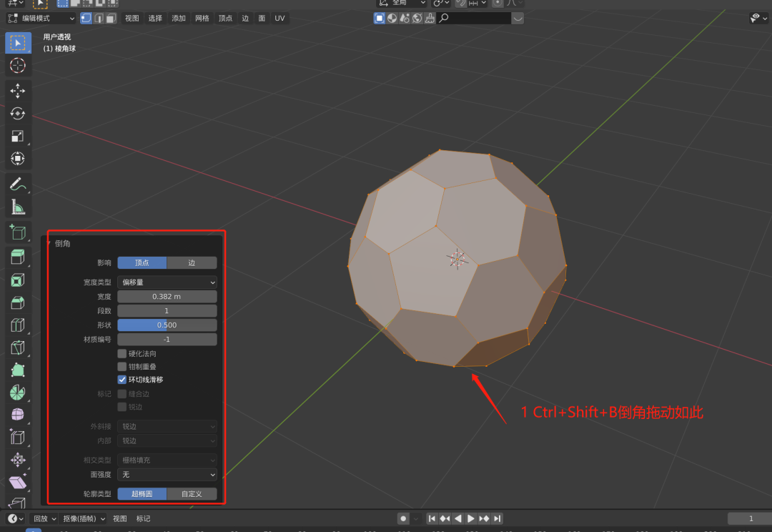772x532 pixels.
Task: Select the Bevel tool in toolbar
Action: (x=18, y=302)
